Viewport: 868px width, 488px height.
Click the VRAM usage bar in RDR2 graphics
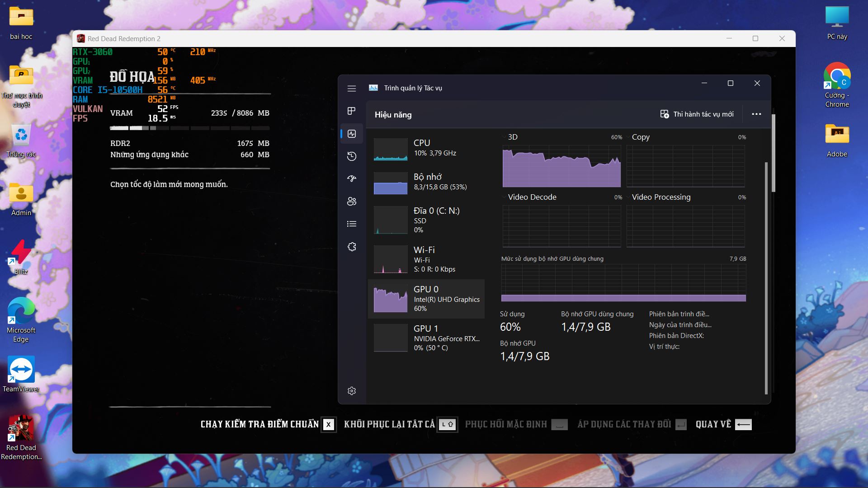tap(189, 128)
